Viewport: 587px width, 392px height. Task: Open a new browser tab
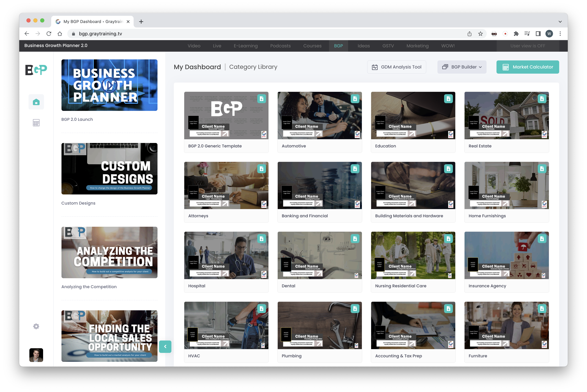(x=141, y=22)
